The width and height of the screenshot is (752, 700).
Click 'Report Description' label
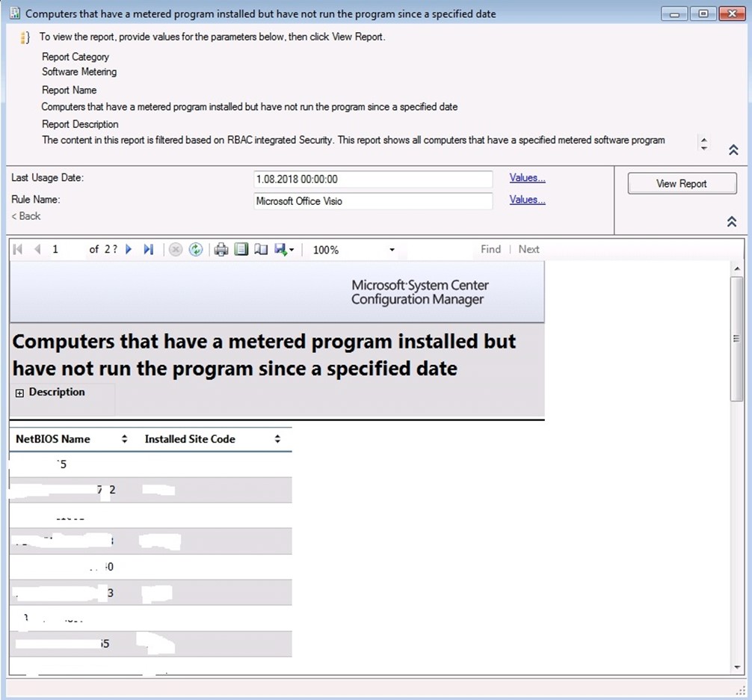coord(80,124)
